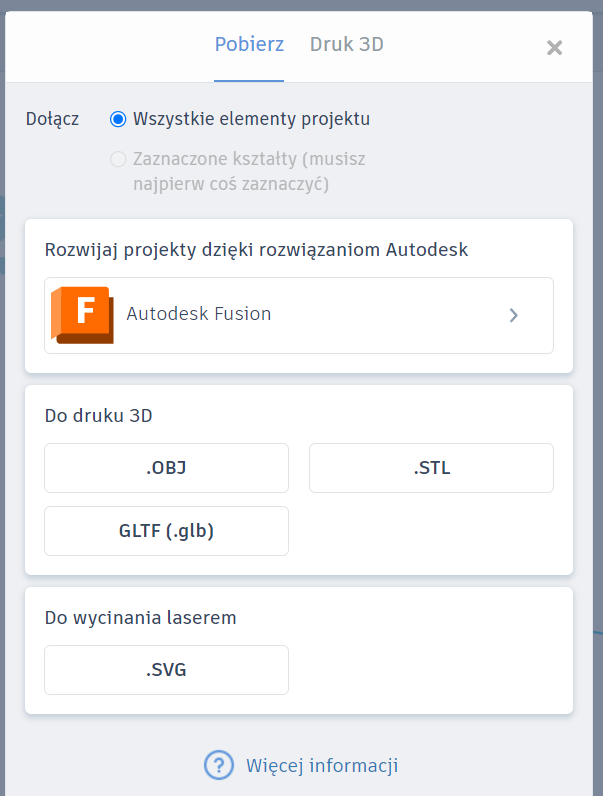This screenshot has height=796, width=603.
Task: Click the Do druku 3D heading
Action: point(98,416)
